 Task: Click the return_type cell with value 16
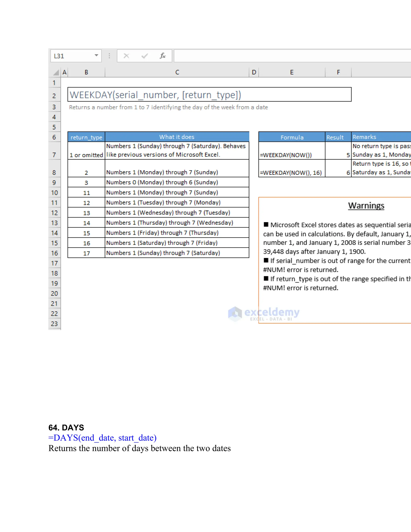[86, 243]
